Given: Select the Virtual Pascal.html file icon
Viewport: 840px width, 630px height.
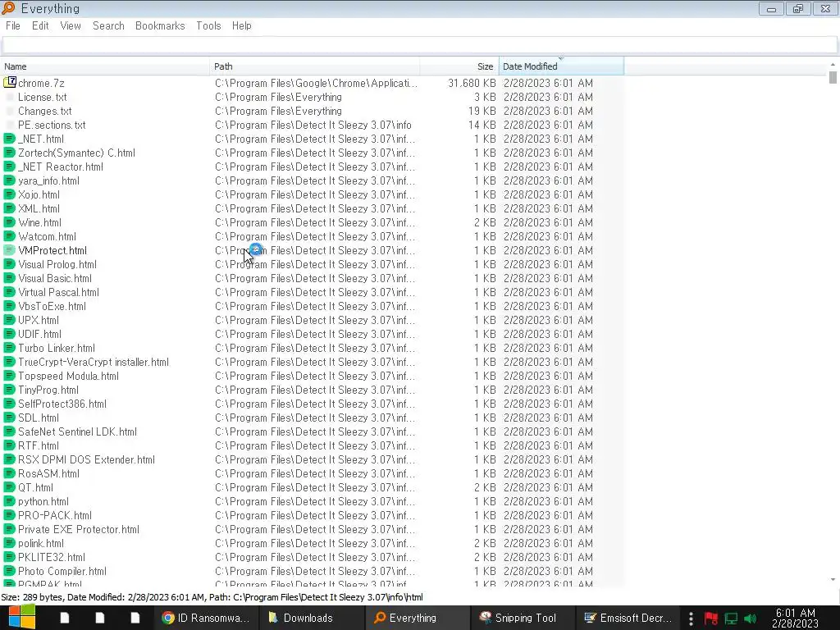Looking at the screenshot, I should (x=10, y=292).
